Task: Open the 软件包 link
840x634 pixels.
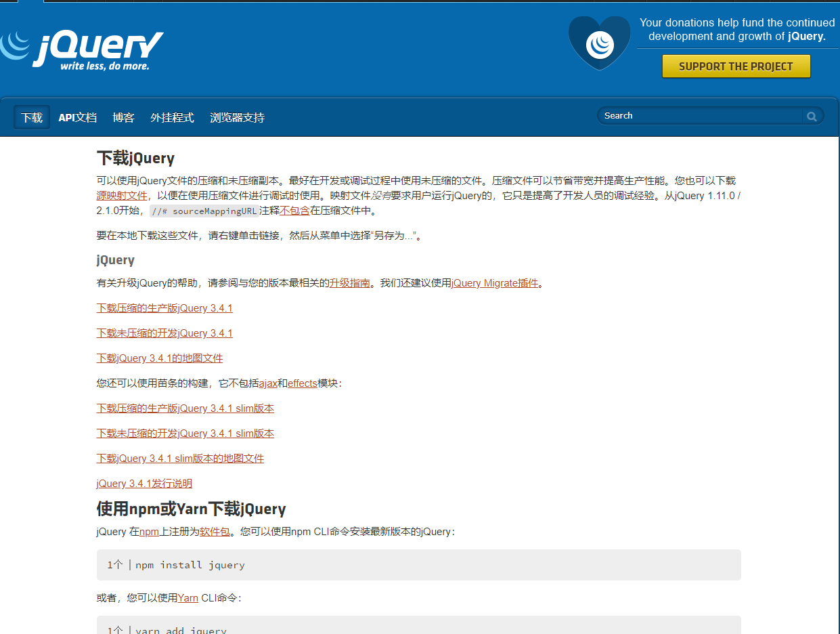Action: [x=215, y=532]
